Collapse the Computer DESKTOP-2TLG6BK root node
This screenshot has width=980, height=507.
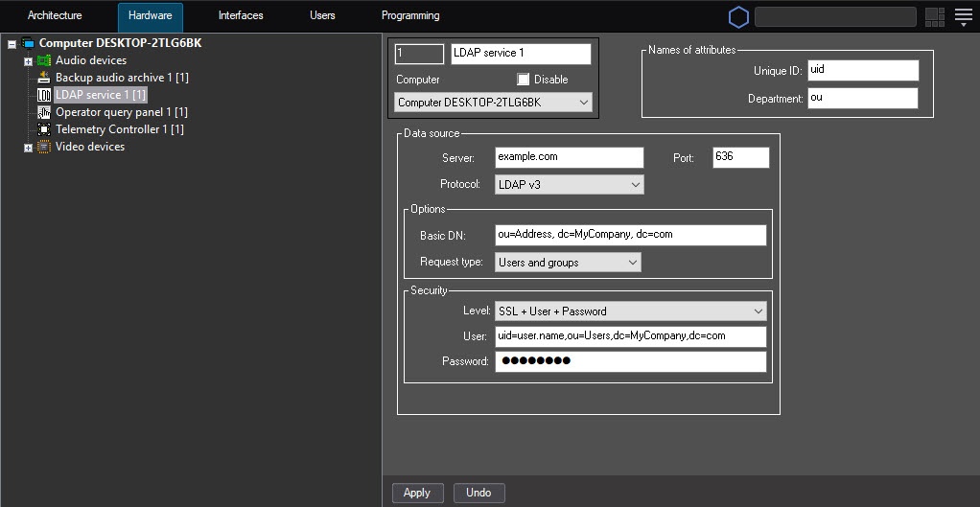point(12,44)
